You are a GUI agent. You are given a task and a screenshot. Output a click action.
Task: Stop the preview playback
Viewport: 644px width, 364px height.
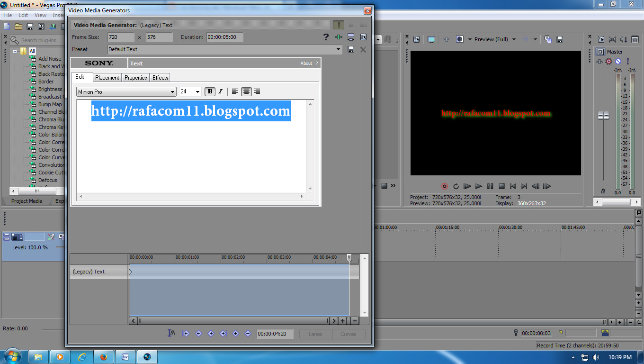501,186
